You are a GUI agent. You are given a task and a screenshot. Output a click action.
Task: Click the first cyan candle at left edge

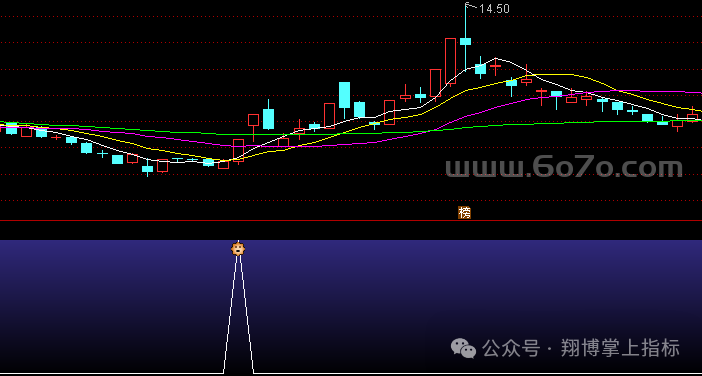click(11, 128)
